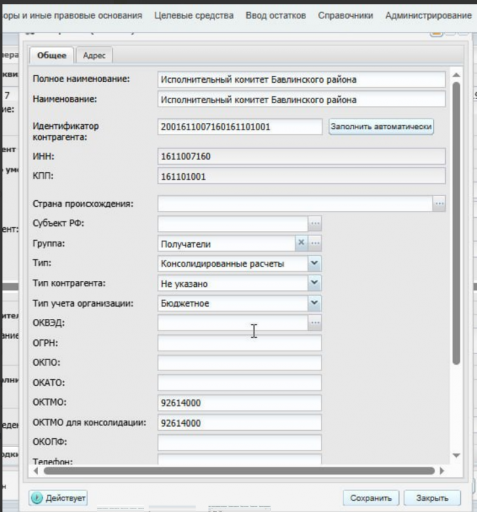This screenshot has width=477, height=512.
Task: Click the ИНН field
Action: tap(301, 156)
